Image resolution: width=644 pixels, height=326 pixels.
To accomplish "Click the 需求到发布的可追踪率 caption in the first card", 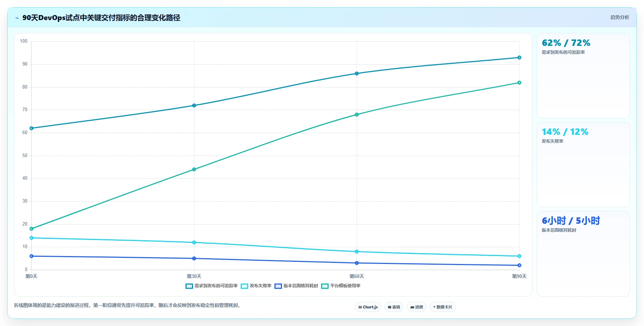I will point(563,52).
